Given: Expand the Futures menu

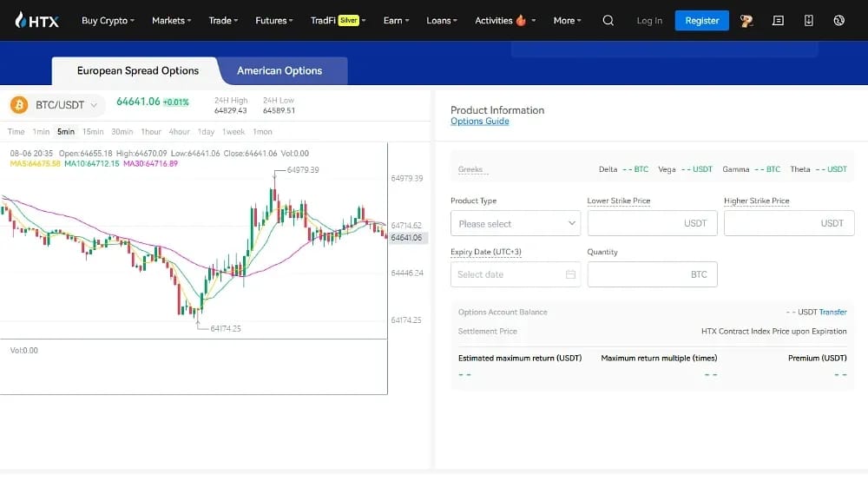Looking at the screenshot, I should [x=274, y=21].
